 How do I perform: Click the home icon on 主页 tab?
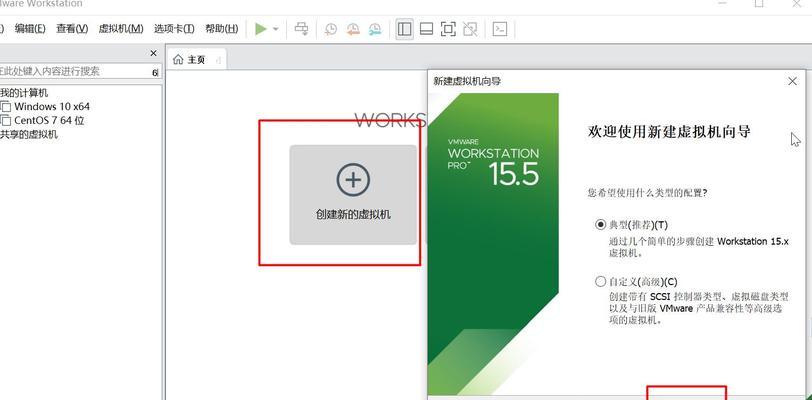click(178, 60)
